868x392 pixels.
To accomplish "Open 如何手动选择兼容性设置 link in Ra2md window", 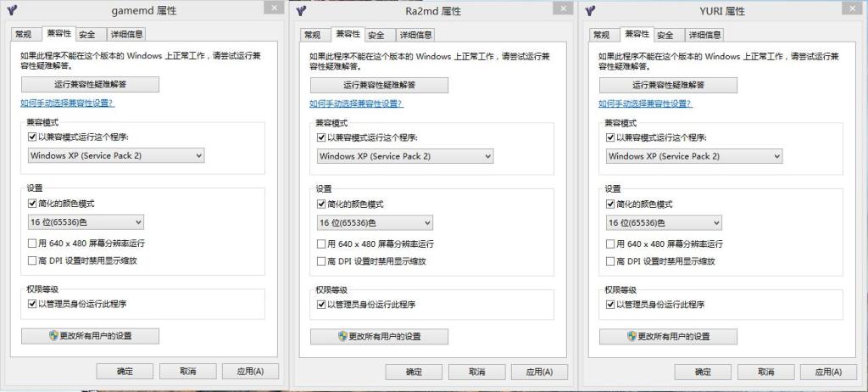I will tap(357, 104).
